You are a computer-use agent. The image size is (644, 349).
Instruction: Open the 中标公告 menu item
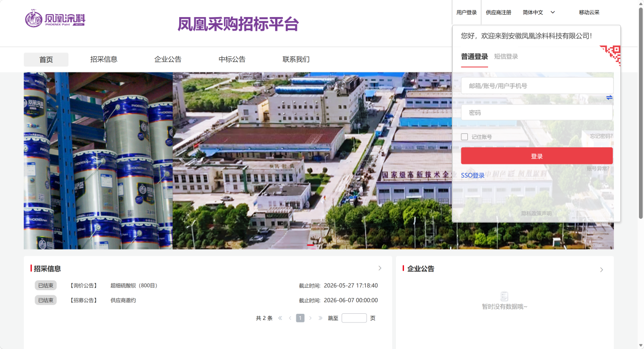coord(232,59)
